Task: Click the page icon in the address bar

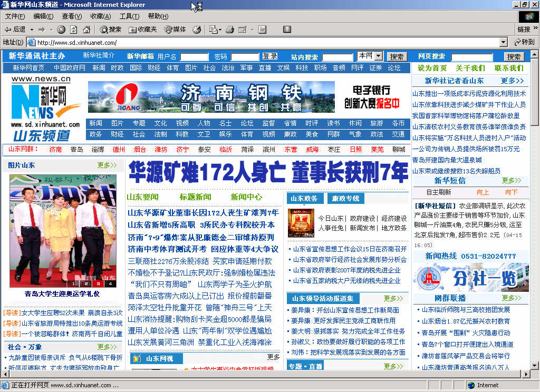Action: [x=32, y=42]
